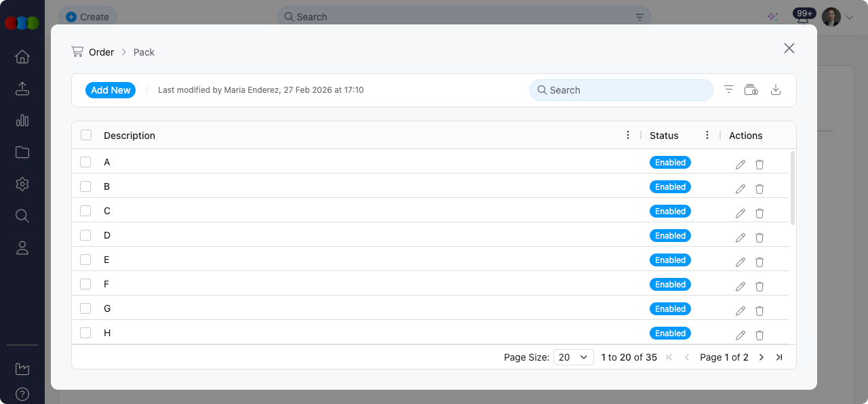Open the Page Size dropdown

(x=573, y=357)
